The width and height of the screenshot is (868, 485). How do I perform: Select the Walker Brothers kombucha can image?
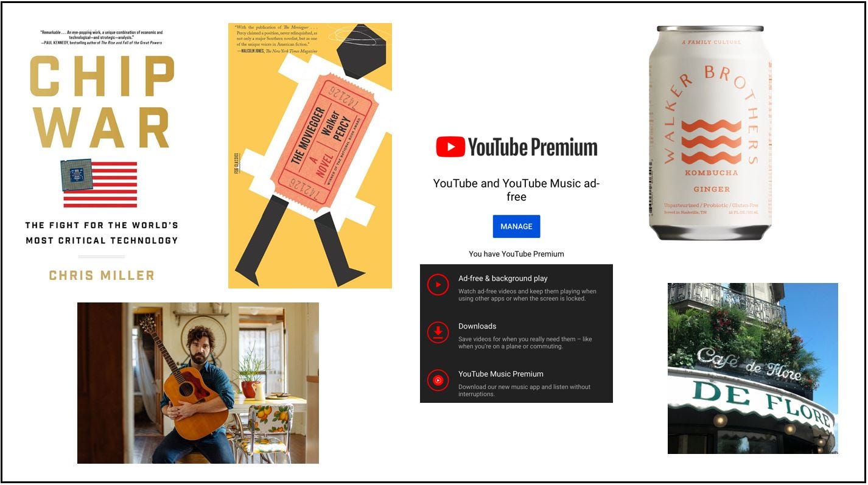tap(710, 133)
